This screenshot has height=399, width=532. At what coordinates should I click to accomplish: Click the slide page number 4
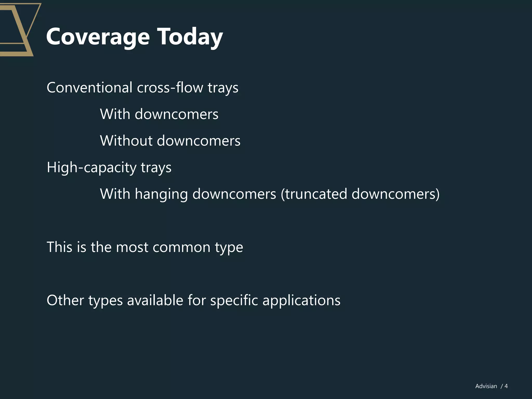(506, 386)
